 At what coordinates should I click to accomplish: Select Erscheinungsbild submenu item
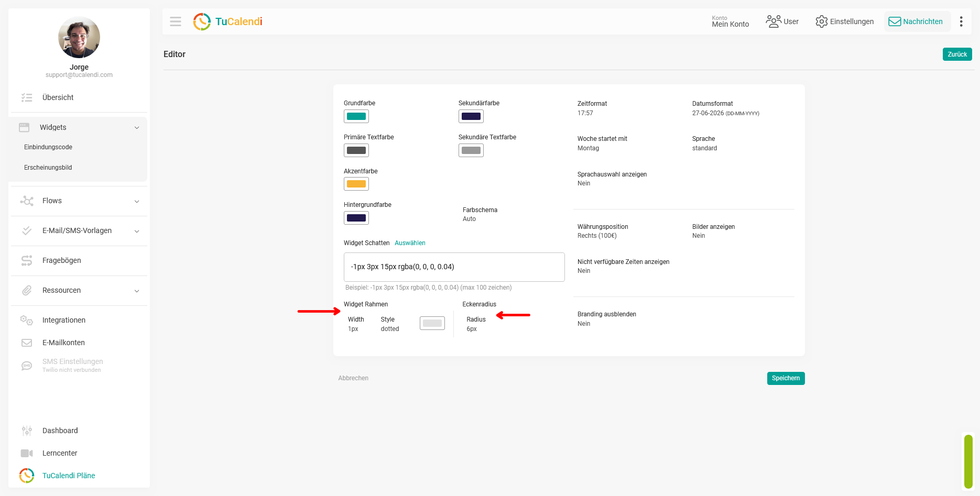point(48,168)
